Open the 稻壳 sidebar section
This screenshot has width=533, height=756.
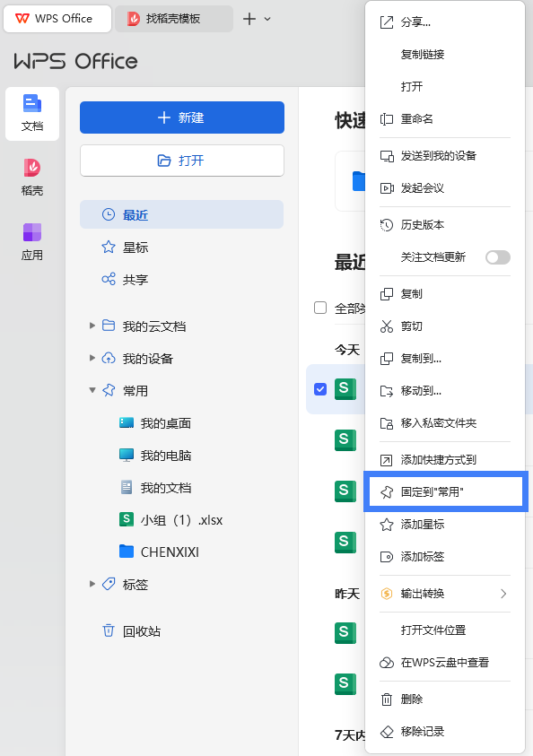click(32, 178)
